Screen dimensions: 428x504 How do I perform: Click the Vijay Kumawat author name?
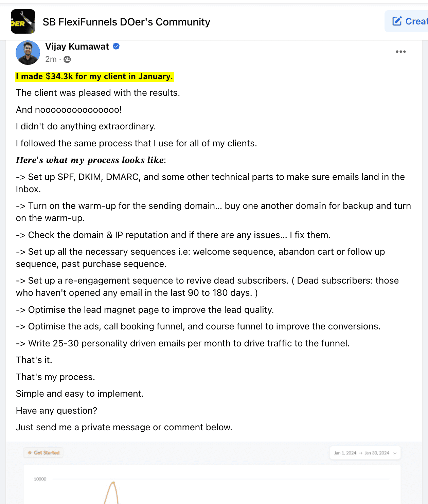point(77,47)
